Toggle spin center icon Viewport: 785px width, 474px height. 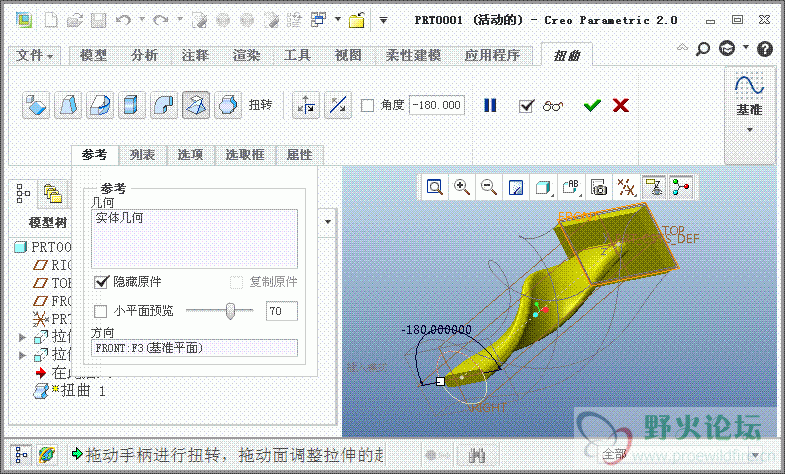point(681,188)
